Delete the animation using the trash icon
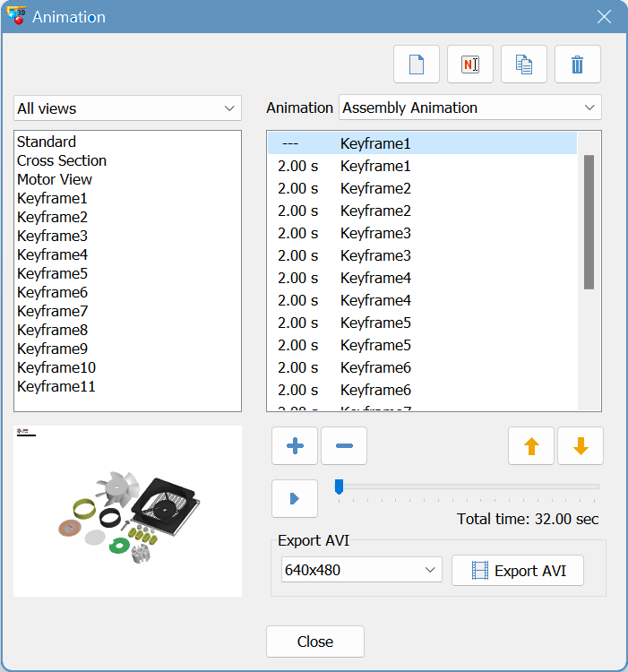The image size is (628, 672). pyautogui.click(x=578, y=65)
